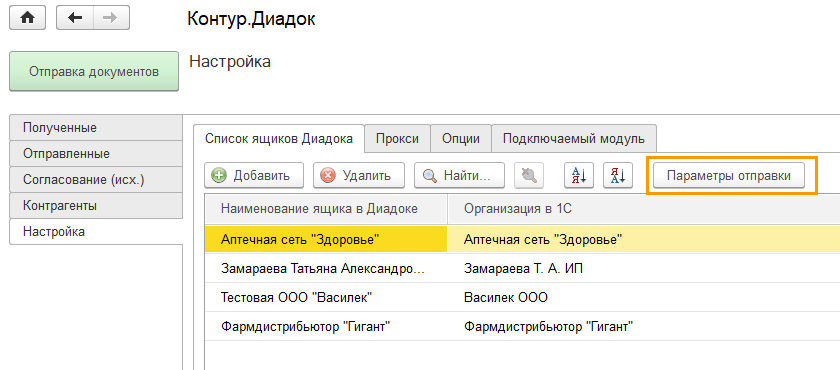Select the Список ящиков Диадока tab

pos(279,139)
